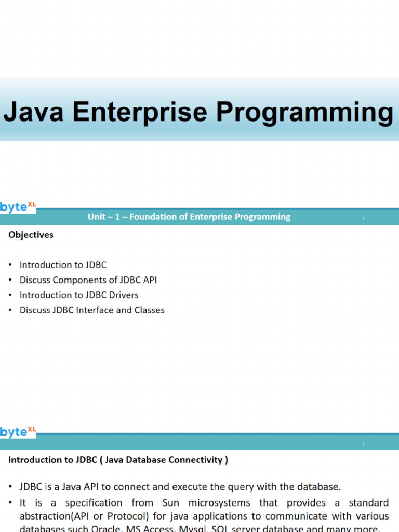The width and height of the screenshot is (399, 532).
Task: Click the Unit – 1 – Foundation of Enterprise Programming header
Action: [189, 217]
